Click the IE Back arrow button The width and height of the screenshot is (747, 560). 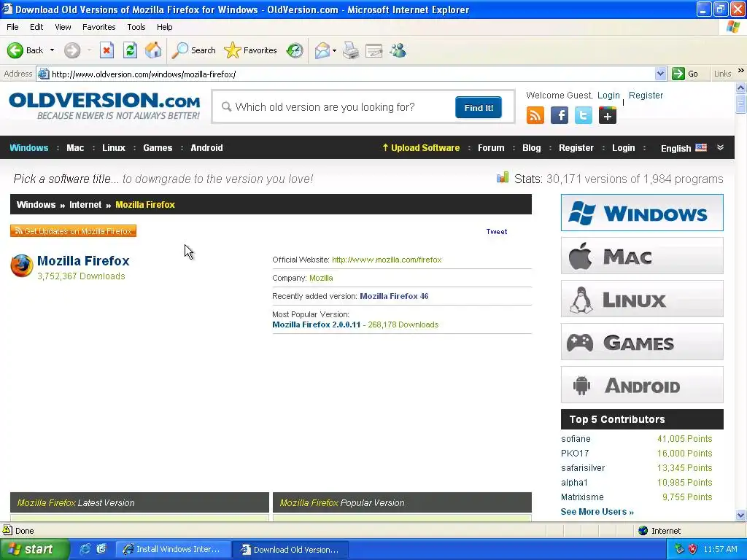click(15, 50)
